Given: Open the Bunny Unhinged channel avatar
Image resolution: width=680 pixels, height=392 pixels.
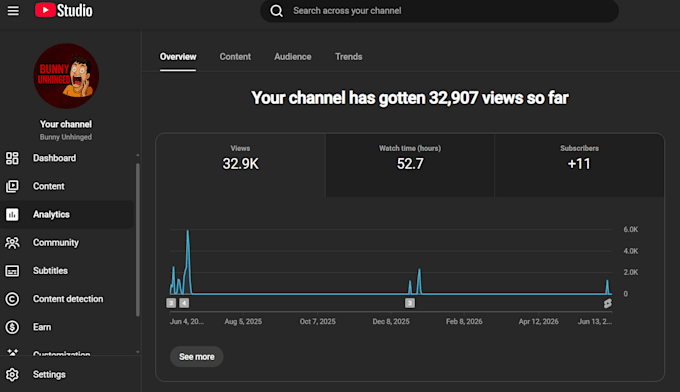Looking at the screenshot, I should 66,76.
